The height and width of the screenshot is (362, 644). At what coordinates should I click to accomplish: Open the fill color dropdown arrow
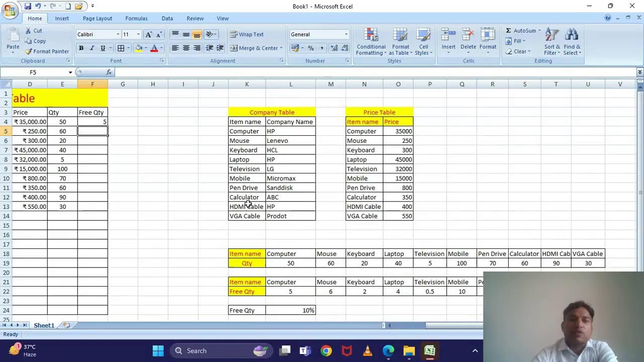coord(145,48)
